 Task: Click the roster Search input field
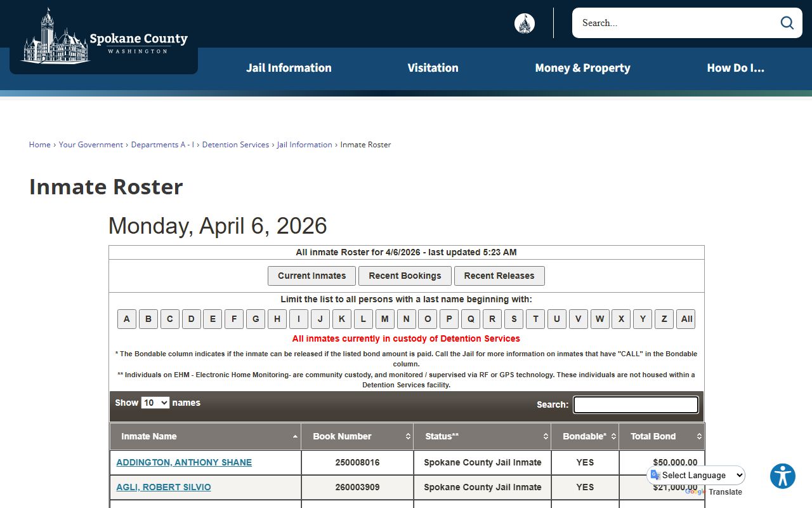[636, 404]
